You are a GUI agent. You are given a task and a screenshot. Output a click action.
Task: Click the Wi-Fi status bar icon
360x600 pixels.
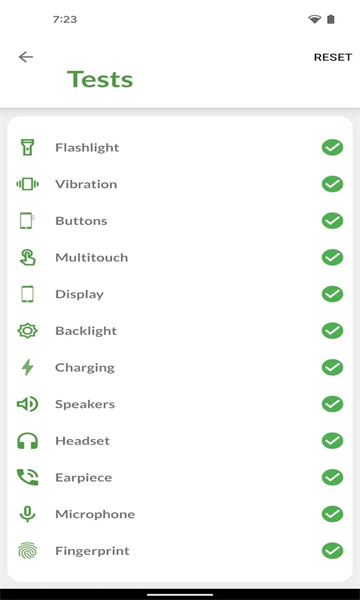coord(314,19)
